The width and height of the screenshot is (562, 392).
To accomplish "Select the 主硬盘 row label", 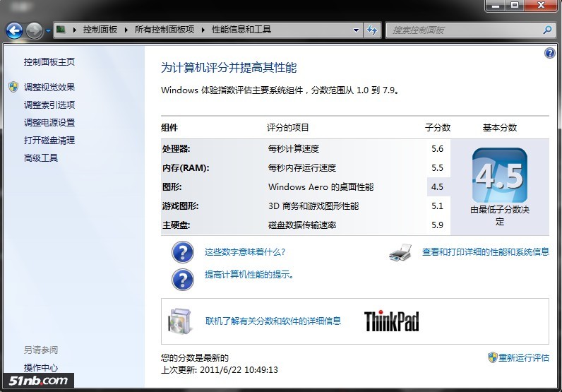I will click(176, 225).
